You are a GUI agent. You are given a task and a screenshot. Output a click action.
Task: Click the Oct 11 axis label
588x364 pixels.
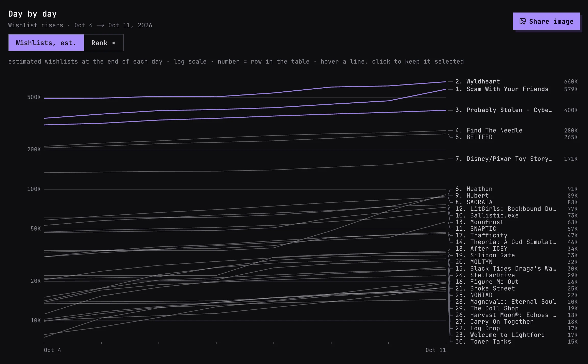click(x=436, y=350)
